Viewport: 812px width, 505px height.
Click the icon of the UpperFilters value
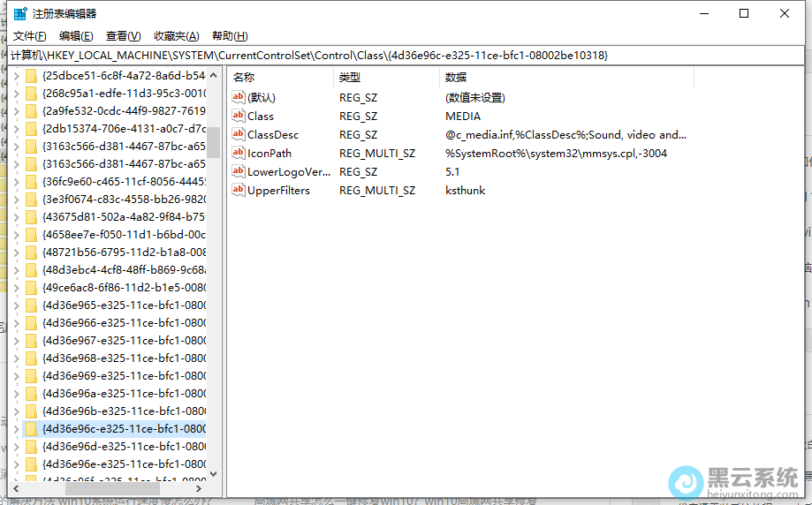point(239,190)
